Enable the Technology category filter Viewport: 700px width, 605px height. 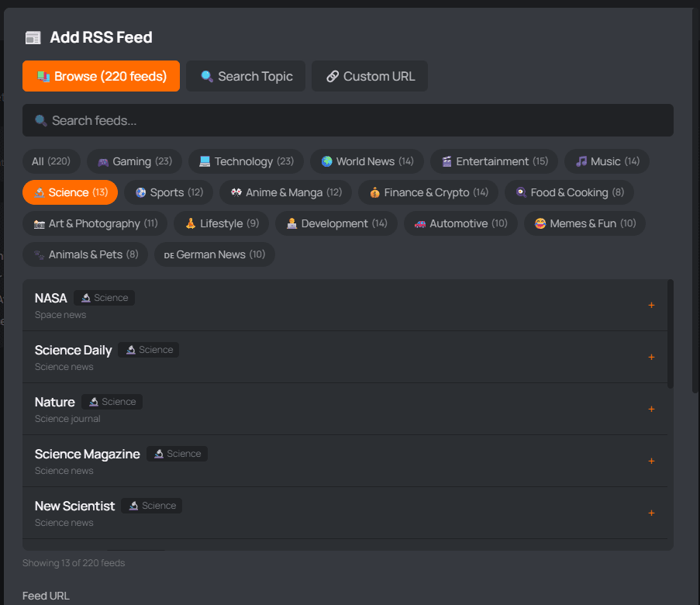point(246,161)
